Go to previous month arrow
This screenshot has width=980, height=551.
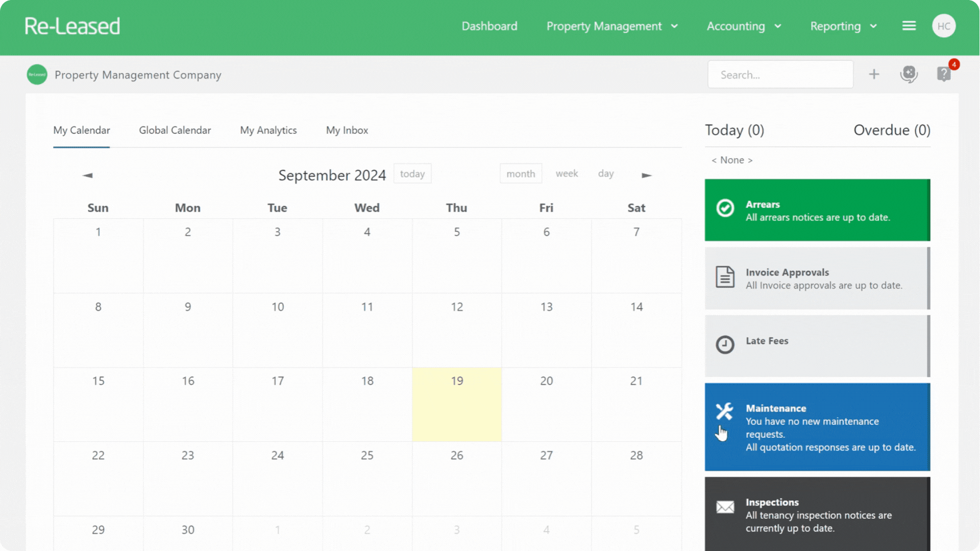pyautogui.click(x=88, y=175)
